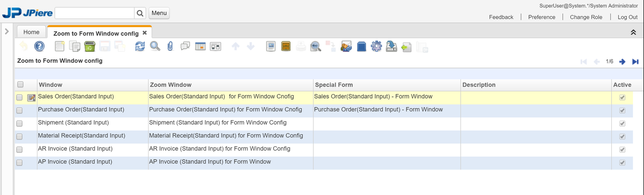Switch to the Home tab

pos(31,32)
